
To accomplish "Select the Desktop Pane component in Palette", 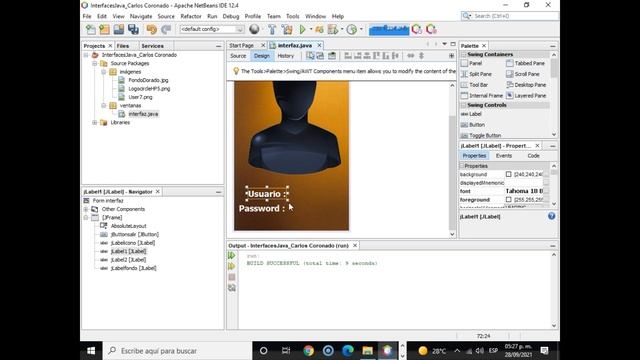I will 526,85.
